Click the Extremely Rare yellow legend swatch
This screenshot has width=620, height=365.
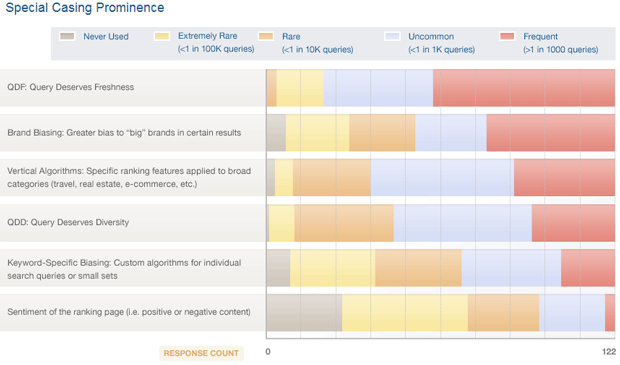coord(162,36)
